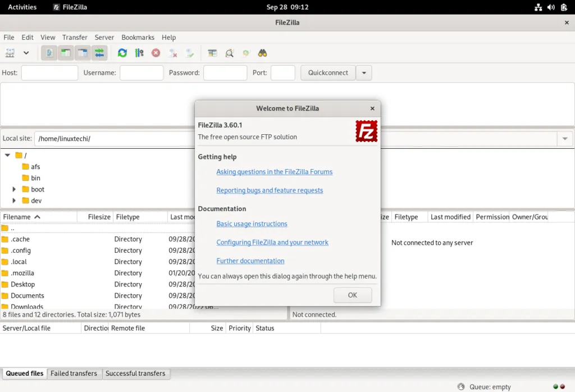Click the network icon in system tray

[538, 7]
